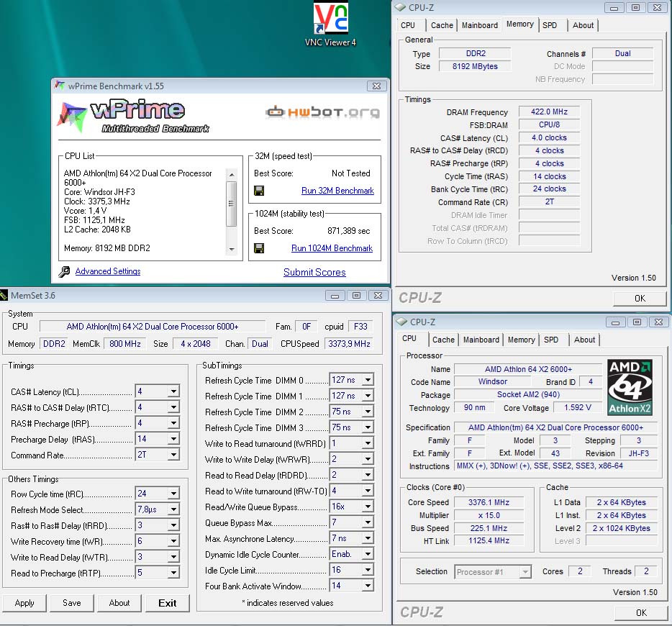
Task: Close the upper CPU-Z Memory window
Action: click(657, 8)
